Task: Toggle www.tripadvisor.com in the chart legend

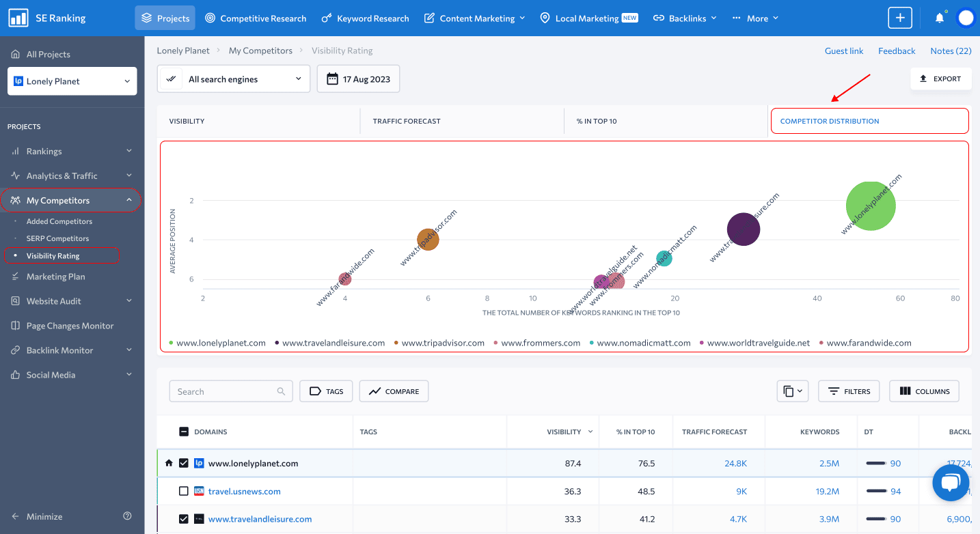Action: [439, 343]
